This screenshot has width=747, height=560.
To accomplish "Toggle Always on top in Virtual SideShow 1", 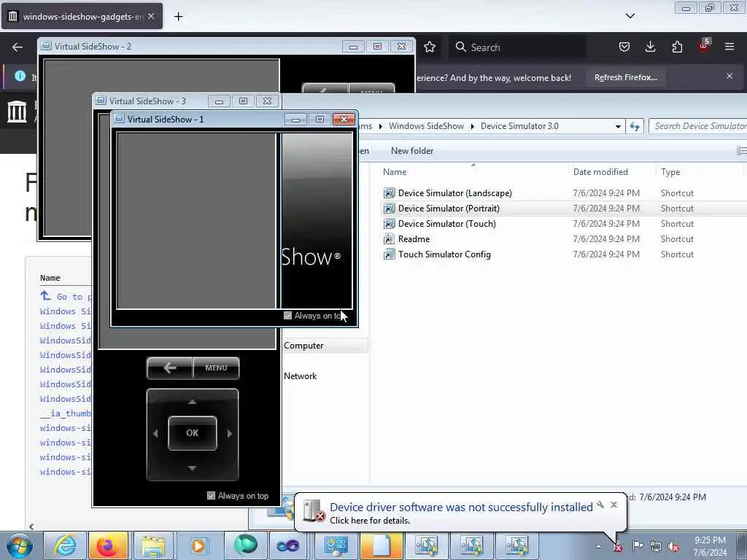I will (287, 315).
